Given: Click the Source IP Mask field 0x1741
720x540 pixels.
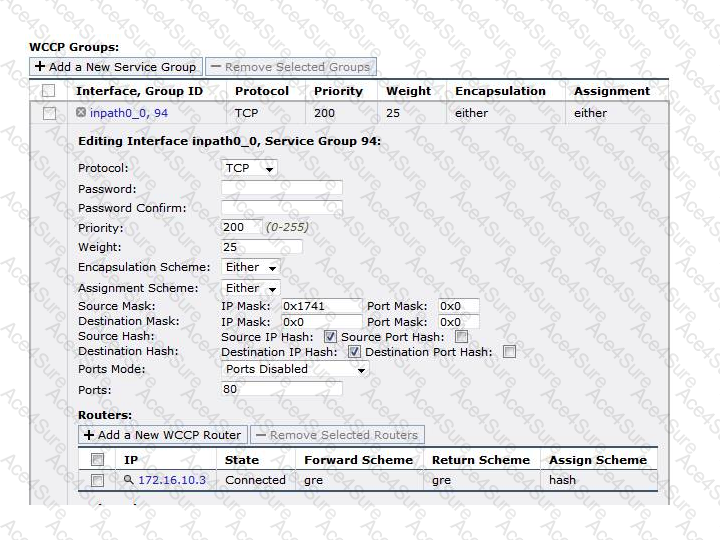Looking at the screenshot, I should coord(321,306).
